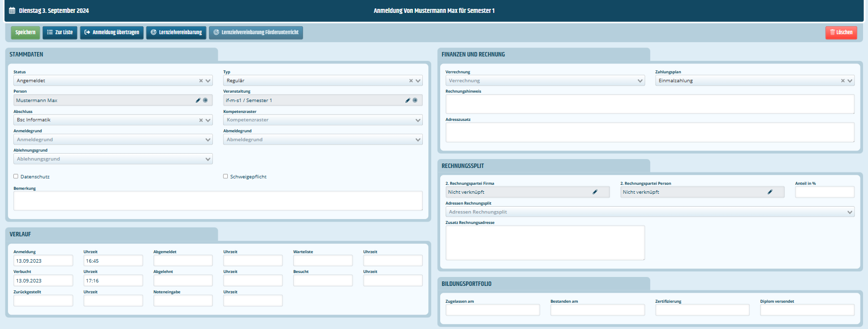The height and width of the screenshot is (329, 868).
Task: Click the Abgelehnt date field
Action: click(183, 280)
